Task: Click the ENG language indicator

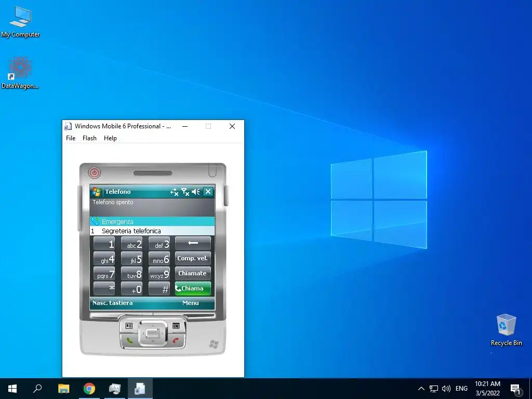Action: pos(461,389)
